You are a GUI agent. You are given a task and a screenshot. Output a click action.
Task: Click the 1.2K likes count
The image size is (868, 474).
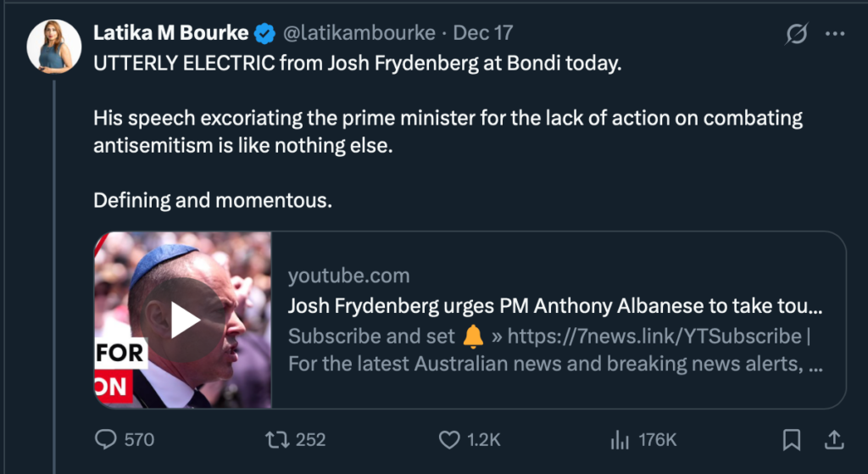(x=484, y=439)
